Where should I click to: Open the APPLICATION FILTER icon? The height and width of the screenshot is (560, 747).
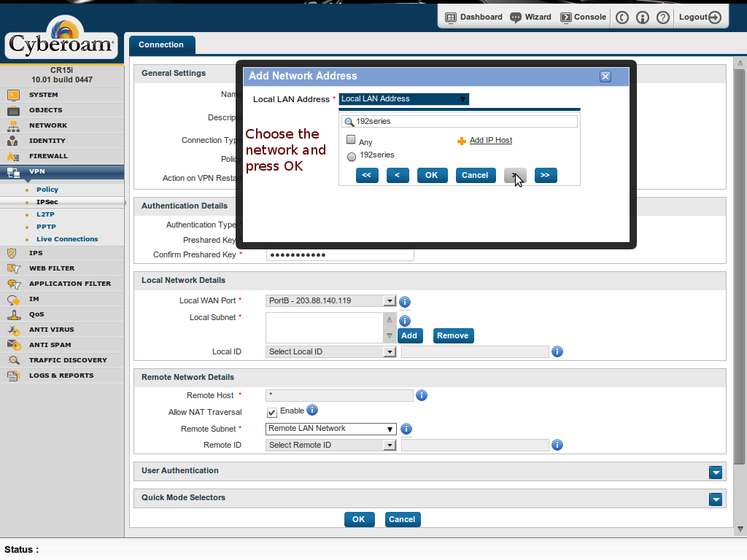click(13, 284)
